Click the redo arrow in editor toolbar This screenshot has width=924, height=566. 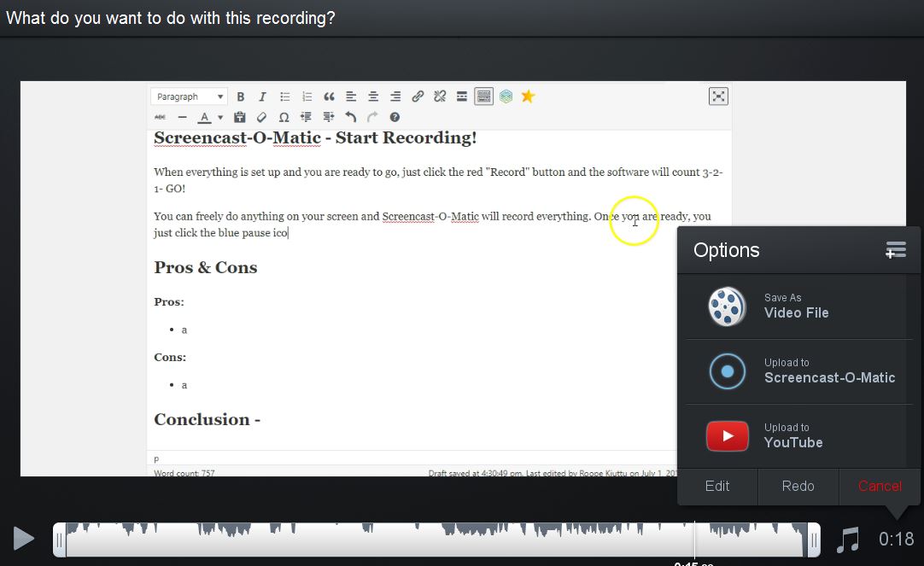(x=372, y=117)
